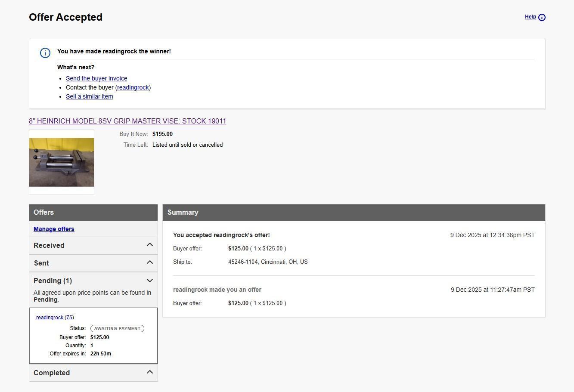The height and width of the screenshot is (392, 574).
Task: Open Manage offers link
Action: pos(54,229)
